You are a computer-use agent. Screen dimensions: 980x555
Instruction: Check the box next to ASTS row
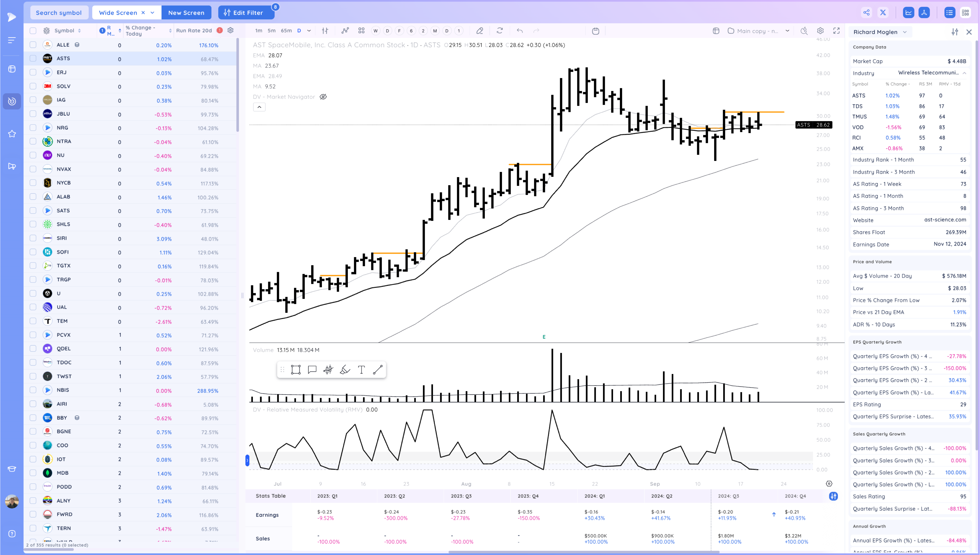[x=33, y=58]
